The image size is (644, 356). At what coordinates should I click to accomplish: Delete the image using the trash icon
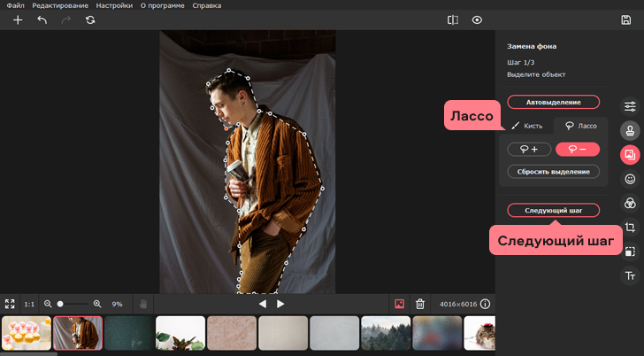coord(420,304)
